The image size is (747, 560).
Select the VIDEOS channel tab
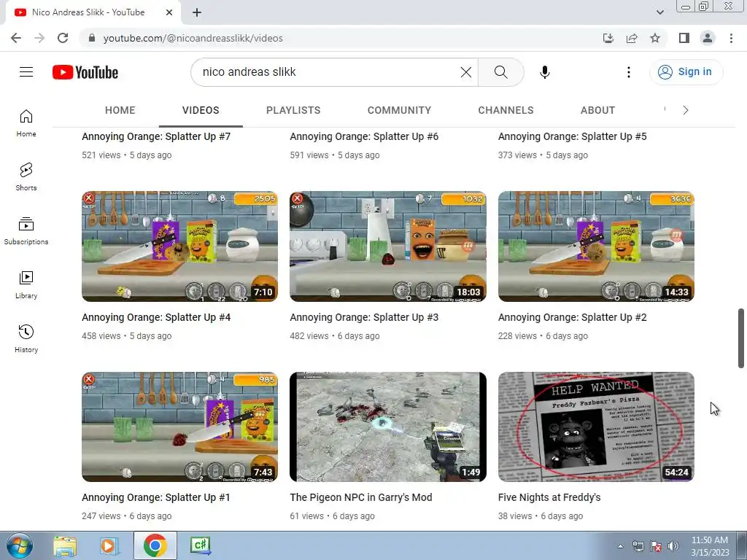point(201,111)
